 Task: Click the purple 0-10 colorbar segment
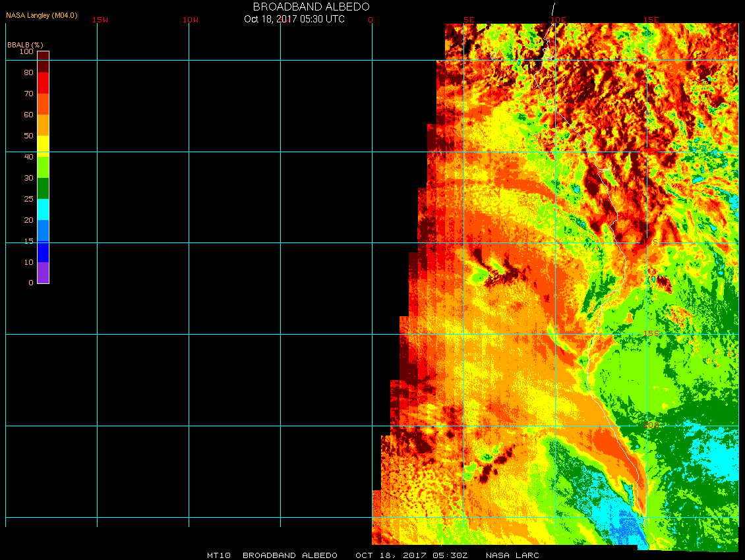coord(44,273)
